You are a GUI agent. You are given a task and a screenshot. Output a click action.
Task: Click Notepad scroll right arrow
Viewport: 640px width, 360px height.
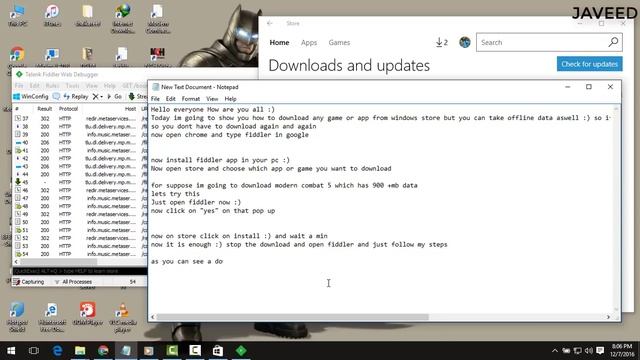point(608,317)
